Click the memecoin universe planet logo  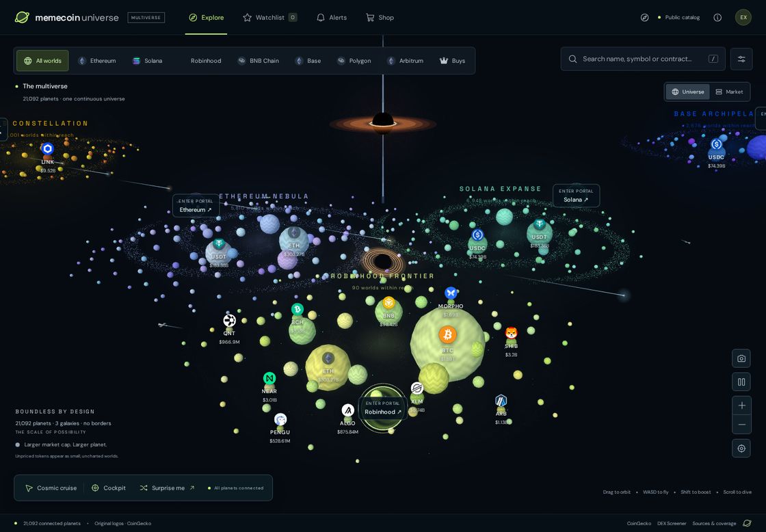click(22, 18)
